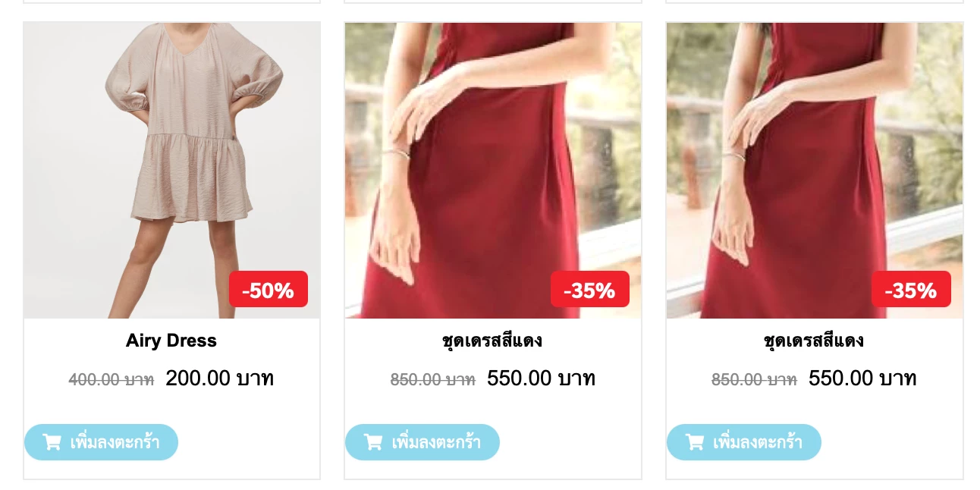This screenshot has height=490, width=980.
Task: Click the -35% badge on the middle product
Action: click(x=590, y=289)
